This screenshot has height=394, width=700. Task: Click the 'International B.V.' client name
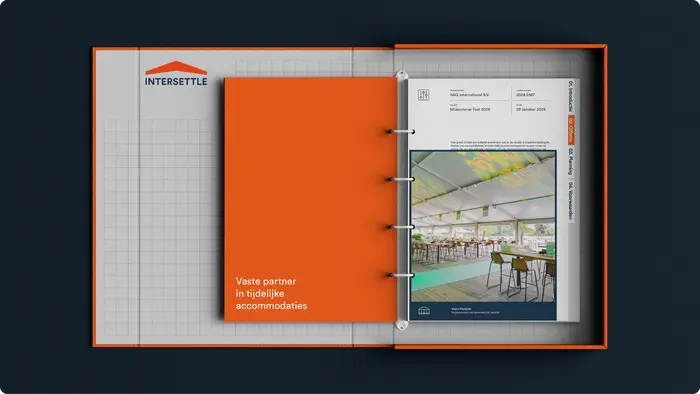click(469, 95)
